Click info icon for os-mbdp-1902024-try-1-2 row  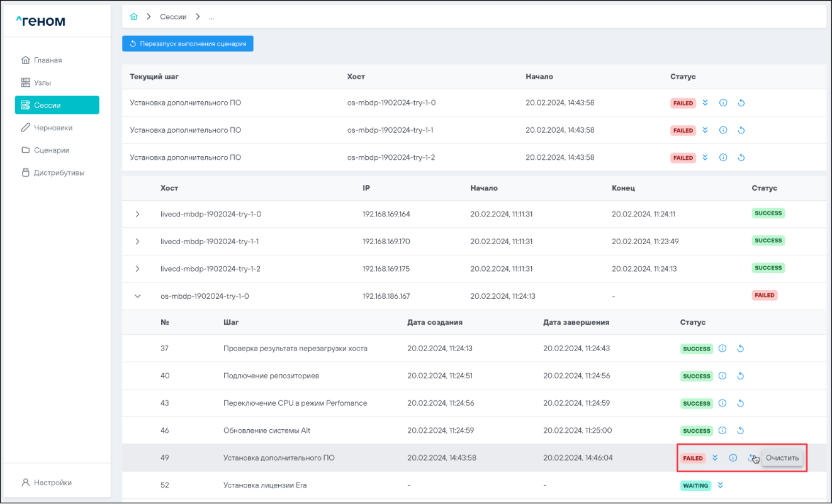pyautogui.click(x=723, y=158)
